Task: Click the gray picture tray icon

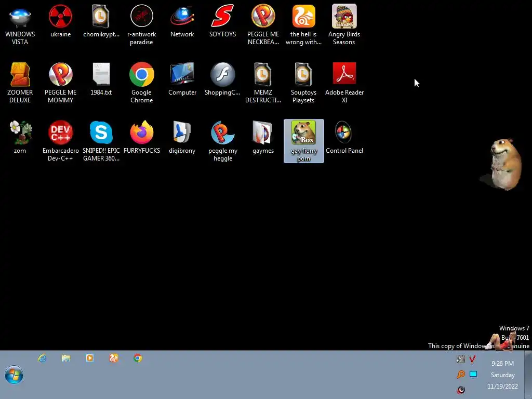Action: (x=460, y=359)
